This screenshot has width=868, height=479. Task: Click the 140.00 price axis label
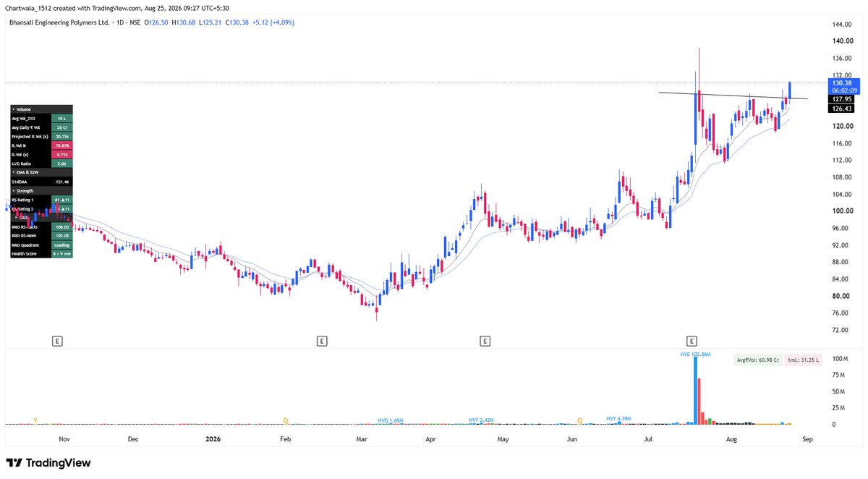[842, 41]
